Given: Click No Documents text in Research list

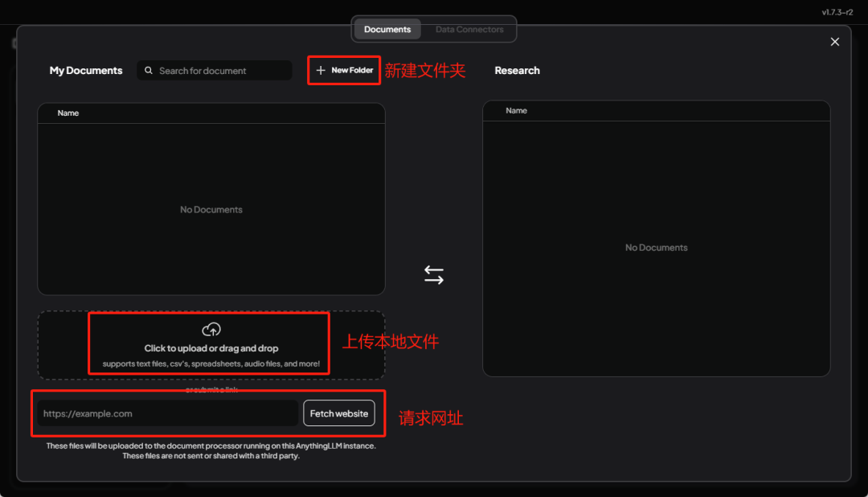Looking at the screenshot, I should (656, 248).
